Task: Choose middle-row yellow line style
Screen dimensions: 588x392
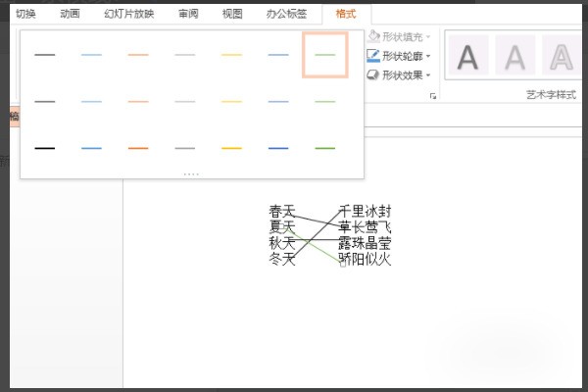Action: 231,102
